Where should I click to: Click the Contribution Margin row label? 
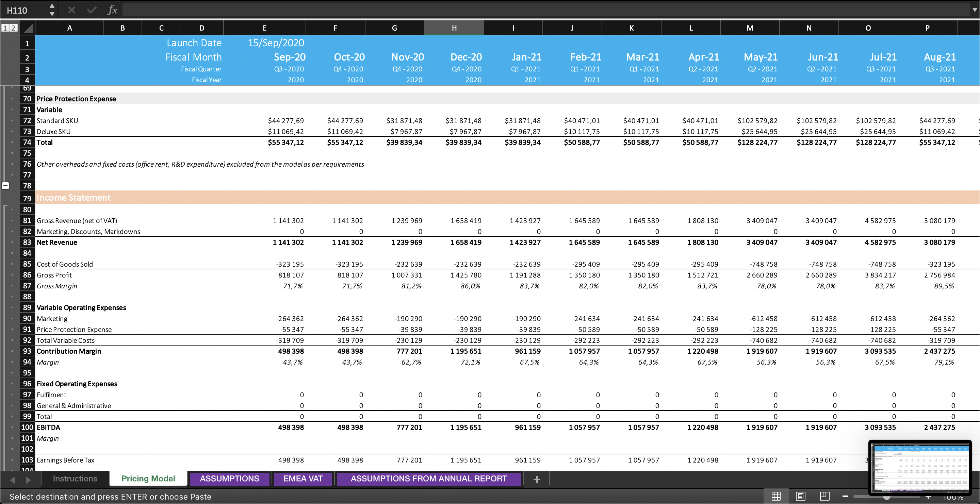pos(69,351)
